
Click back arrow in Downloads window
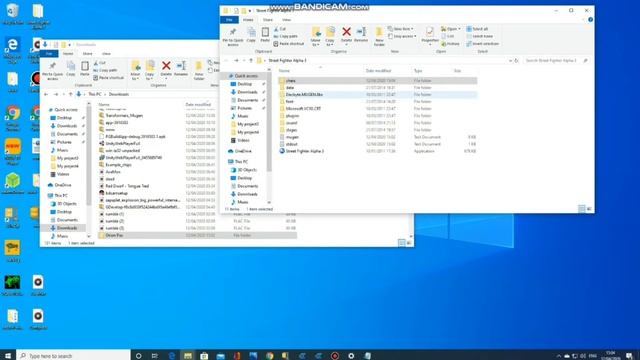point(46,94)
